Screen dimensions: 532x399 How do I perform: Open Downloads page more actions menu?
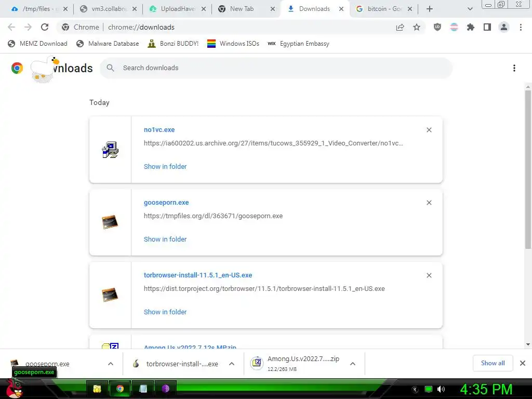click(x=514, y=68)
